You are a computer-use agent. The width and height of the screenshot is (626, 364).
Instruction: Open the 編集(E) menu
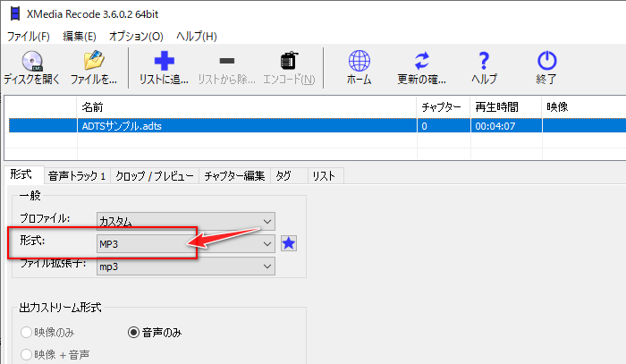click(x=80, y=37)
